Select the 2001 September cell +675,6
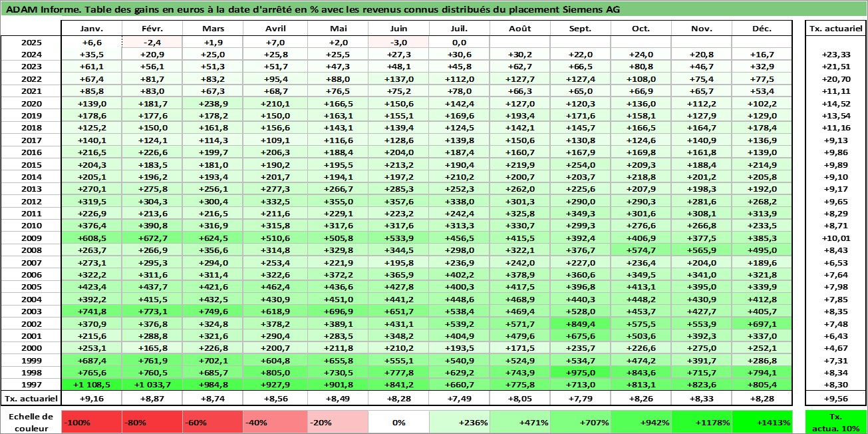868x434 pixels. coord(581,336)
